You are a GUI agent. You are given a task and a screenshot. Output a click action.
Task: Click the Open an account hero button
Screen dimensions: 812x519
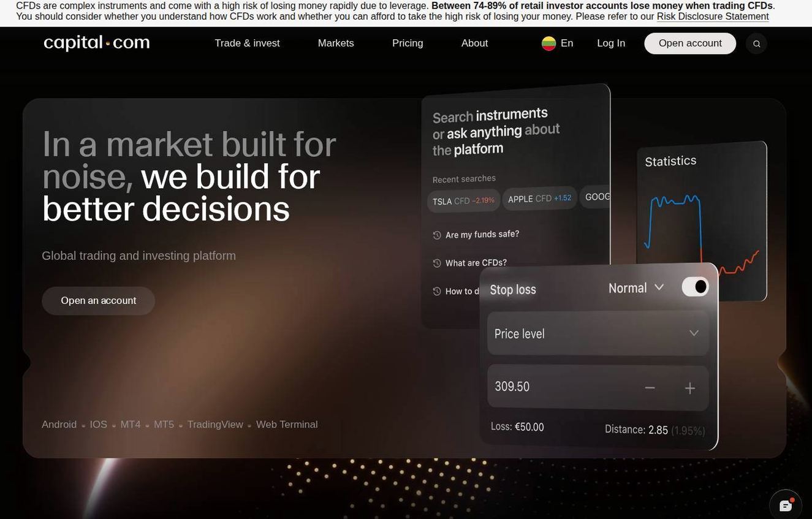(x=98, y=301)
